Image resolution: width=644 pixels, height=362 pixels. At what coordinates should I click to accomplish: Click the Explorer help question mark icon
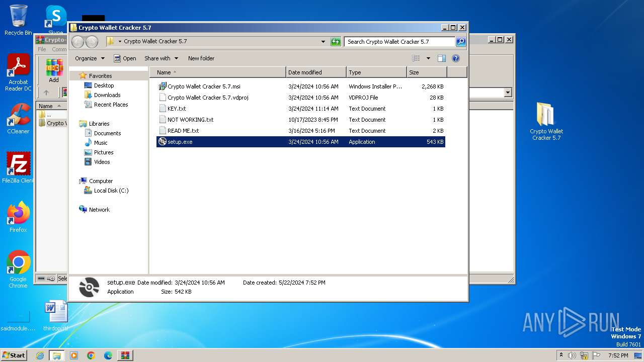[456, 58]
